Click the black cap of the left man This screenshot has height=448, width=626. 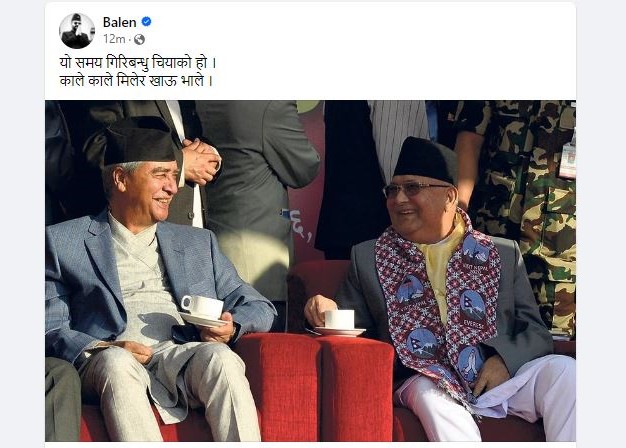[139, 142]
